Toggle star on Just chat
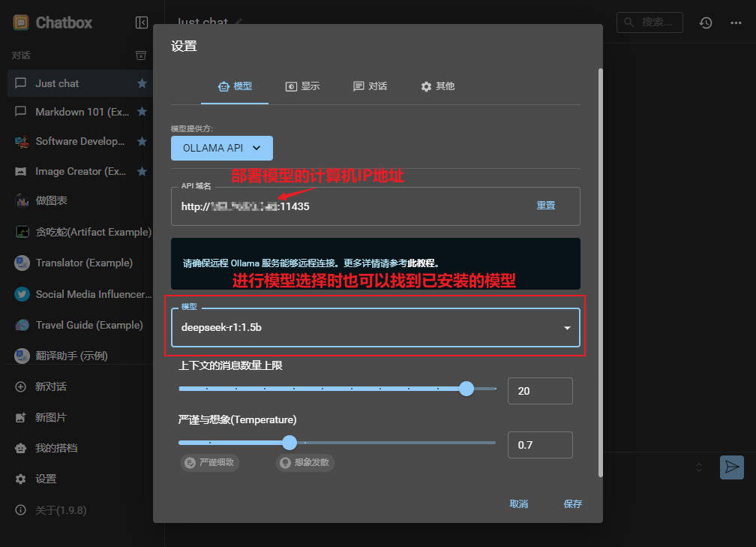Screen dimensions: 756x547 (142, 83)
